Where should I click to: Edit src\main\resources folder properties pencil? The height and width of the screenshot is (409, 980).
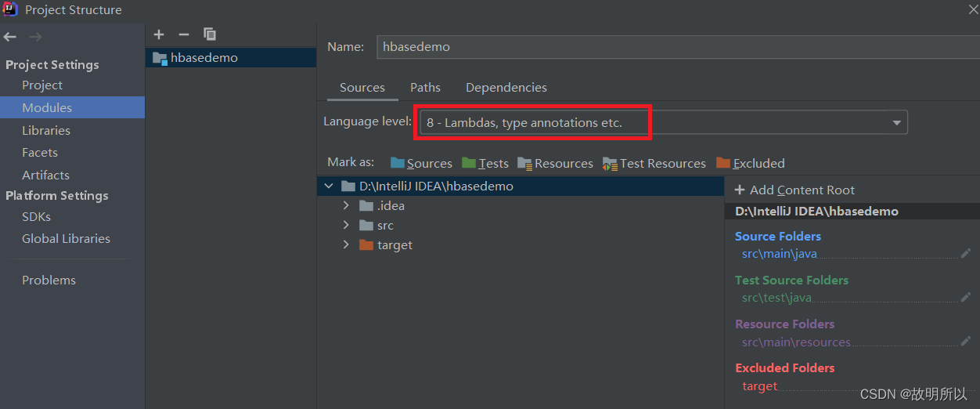966,341
